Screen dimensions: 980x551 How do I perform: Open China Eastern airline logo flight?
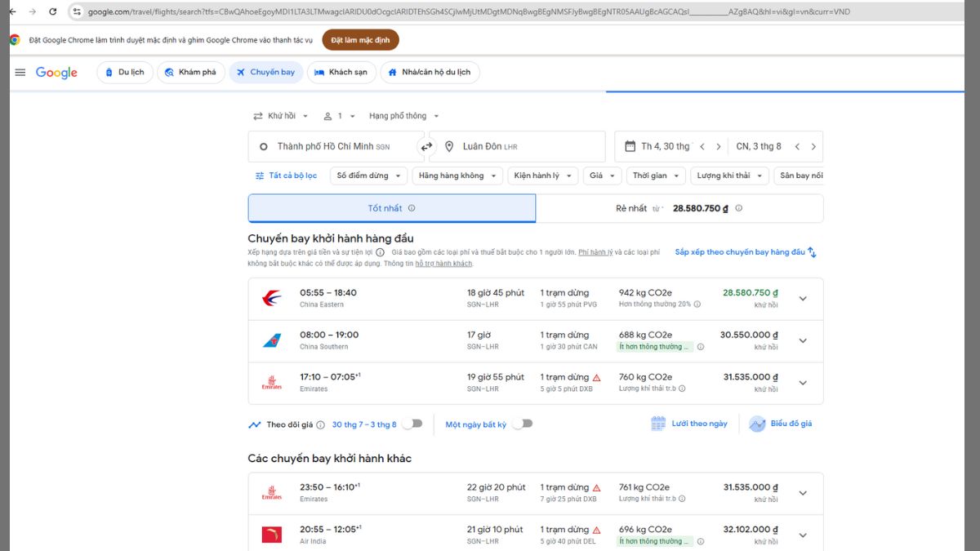[272, 299]
